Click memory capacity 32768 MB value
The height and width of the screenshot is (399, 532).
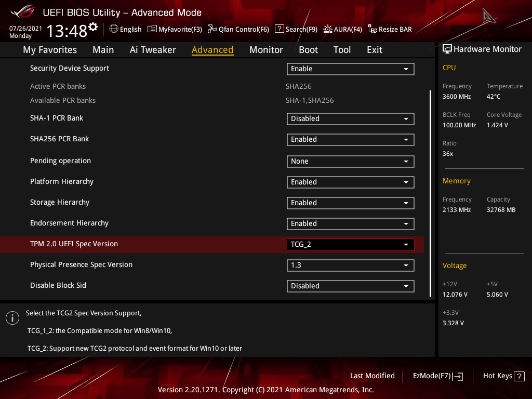pos(501,210)
